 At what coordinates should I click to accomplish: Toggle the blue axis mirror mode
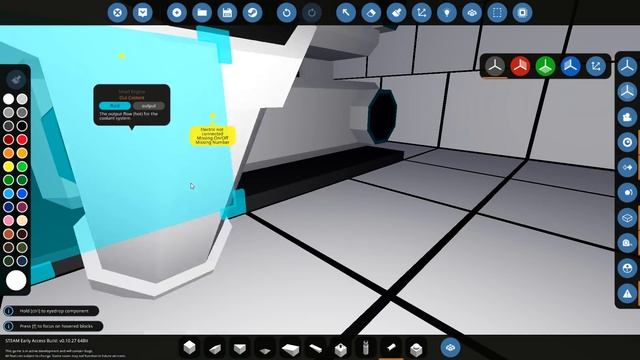coord(571,66)
